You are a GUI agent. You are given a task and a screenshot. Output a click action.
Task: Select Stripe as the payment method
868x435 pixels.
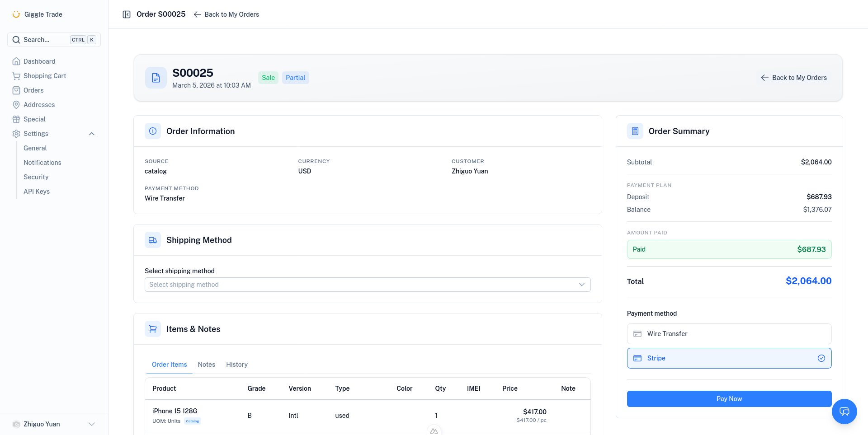coord(729,358)
